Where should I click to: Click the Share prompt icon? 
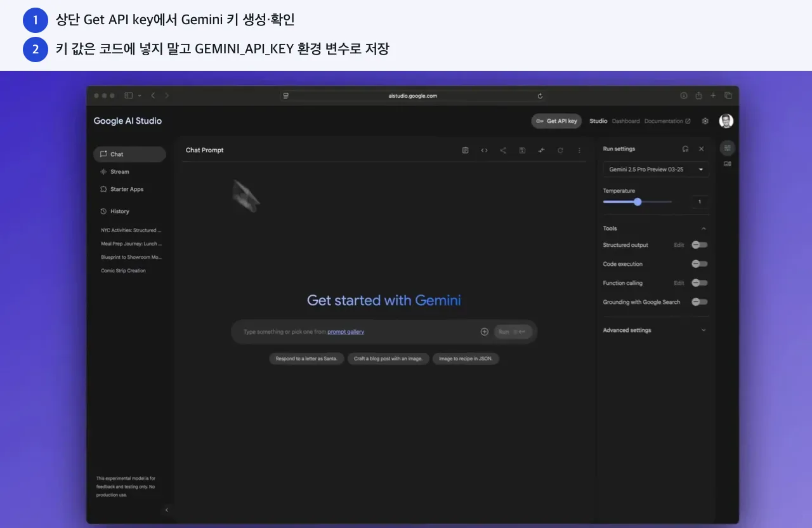503,150
